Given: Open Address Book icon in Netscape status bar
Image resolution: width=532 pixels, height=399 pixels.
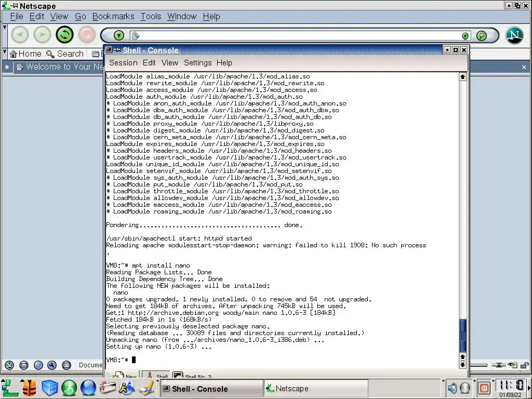Looking at the screenshot, I should click(66, 365).
